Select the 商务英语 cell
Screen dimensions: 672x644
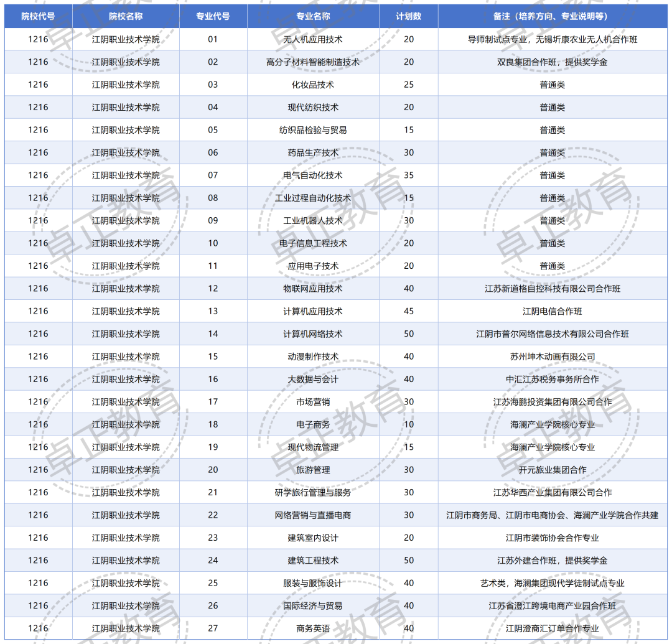[313, 628]
